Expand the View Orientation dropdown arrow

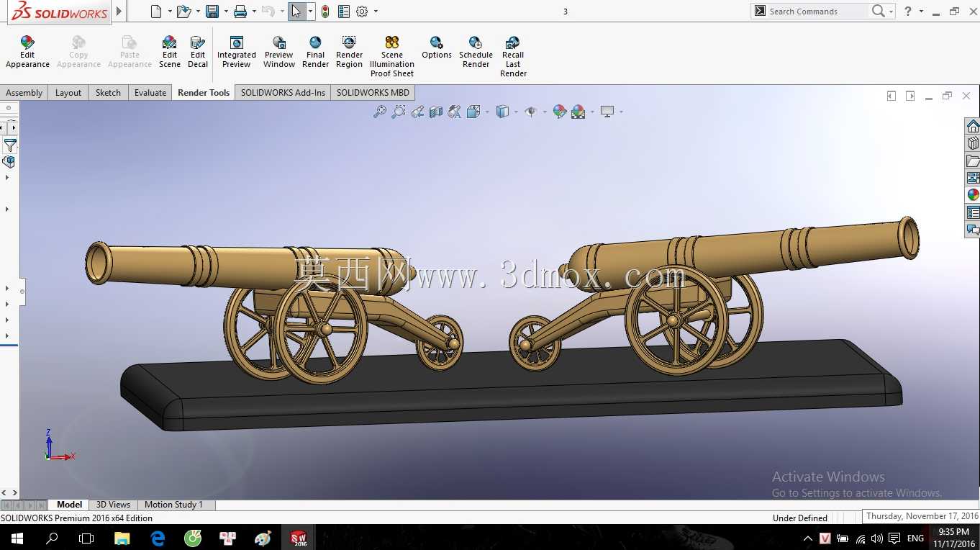tap(487, 112)
